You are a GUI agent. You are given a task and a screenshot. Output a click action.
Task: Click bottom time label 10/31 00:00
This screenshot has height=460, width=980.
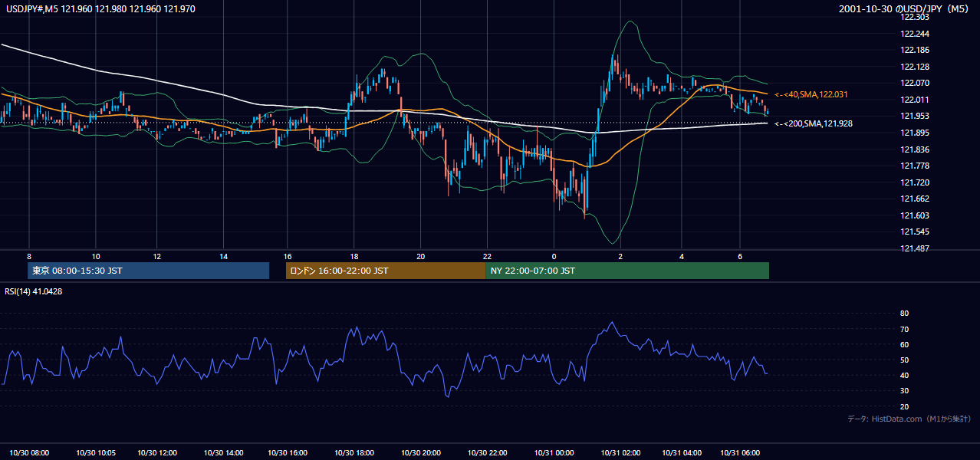click(x=553, y=453)
